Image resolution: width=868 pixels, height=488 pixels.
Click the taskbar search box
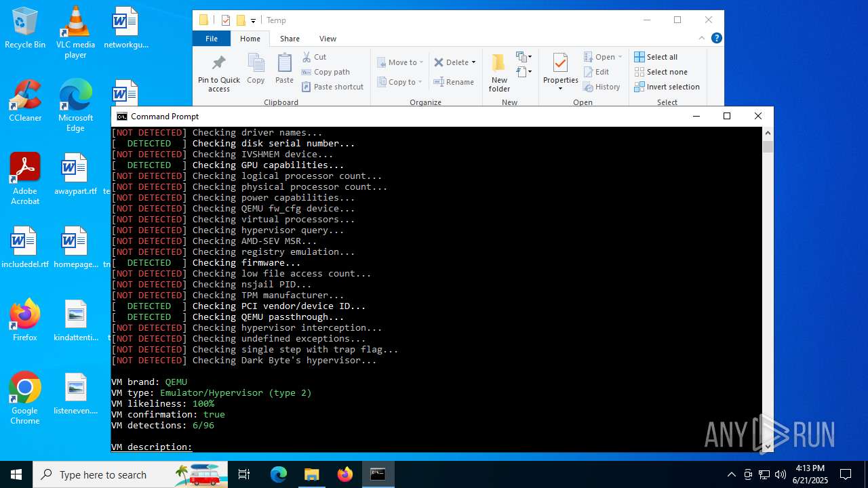tap(130, 474)
